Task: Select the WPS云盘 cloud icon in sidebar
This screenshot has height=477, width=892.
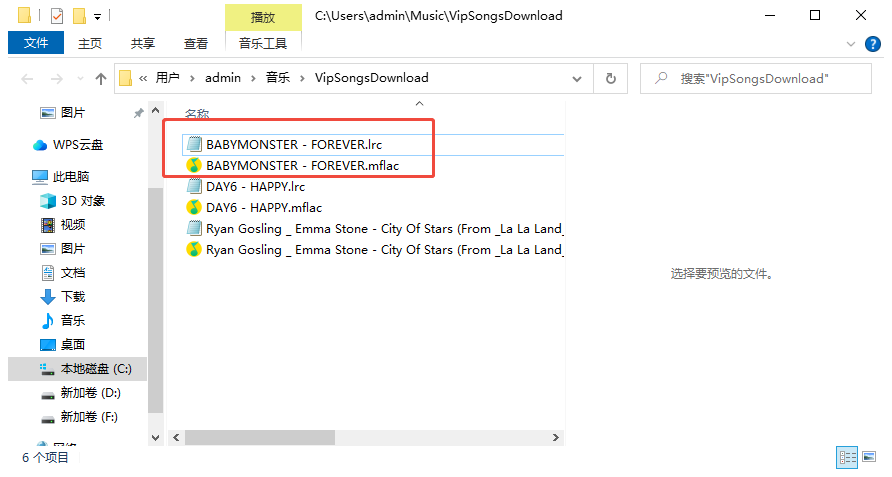Action: (x=40, y=145)
